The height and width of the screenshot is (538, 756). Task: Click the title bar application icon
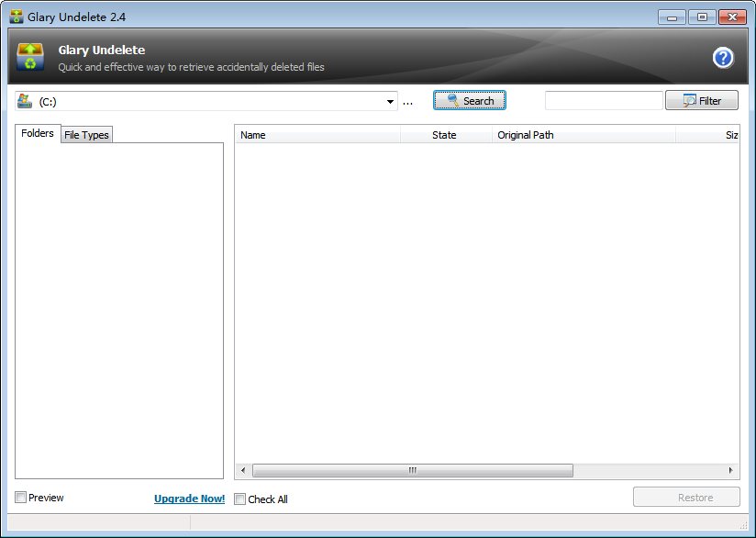[x=16, y=17]
